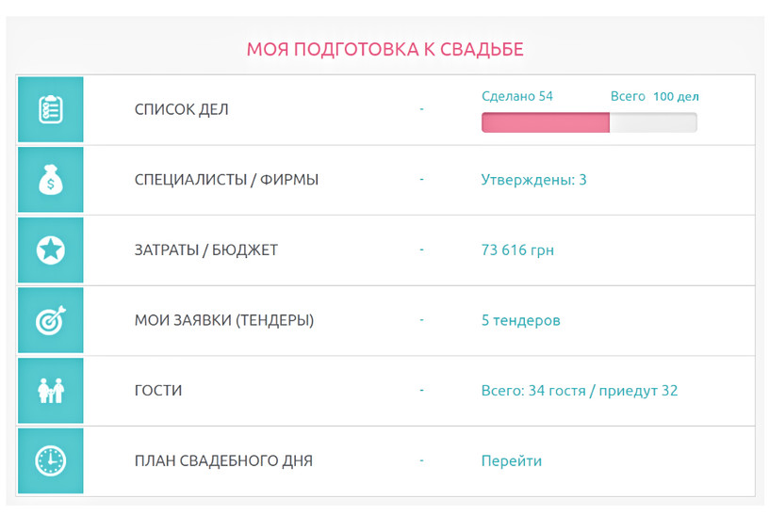Click the 73 616 грн amount
This screenshot has height=532, width=769.
pos(517,250)
